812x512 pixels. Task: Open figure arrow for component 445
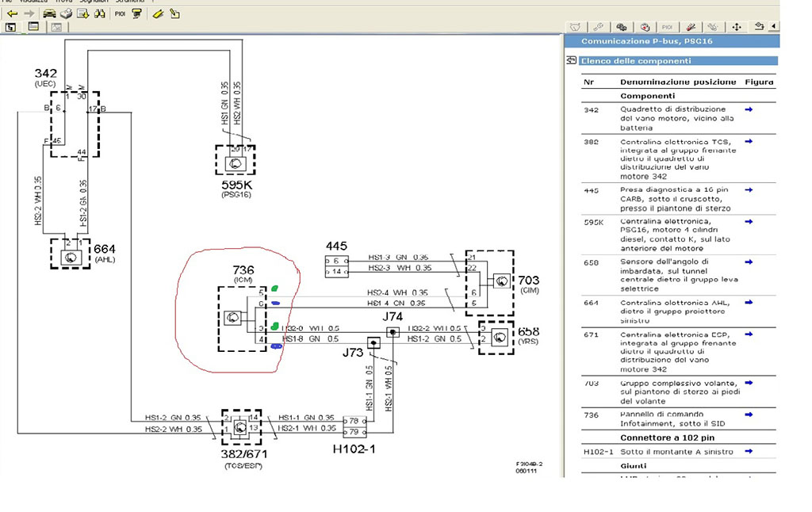749,190
